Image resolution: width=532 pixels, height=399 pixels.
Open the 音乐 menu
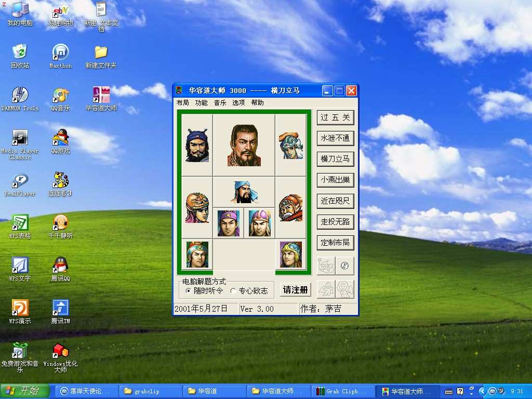pyautogui.click(x=220, y=102)
